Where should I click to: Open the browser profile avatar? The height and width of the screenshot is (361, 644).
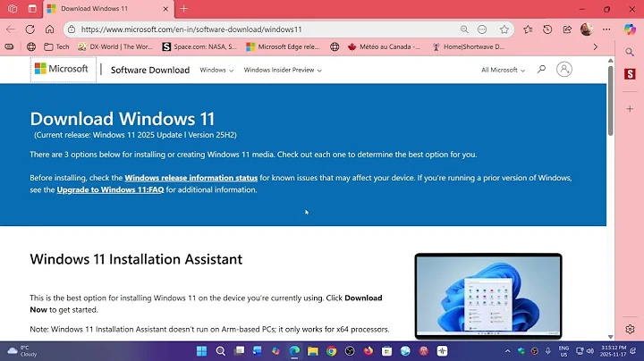click(x=587, y=29)
